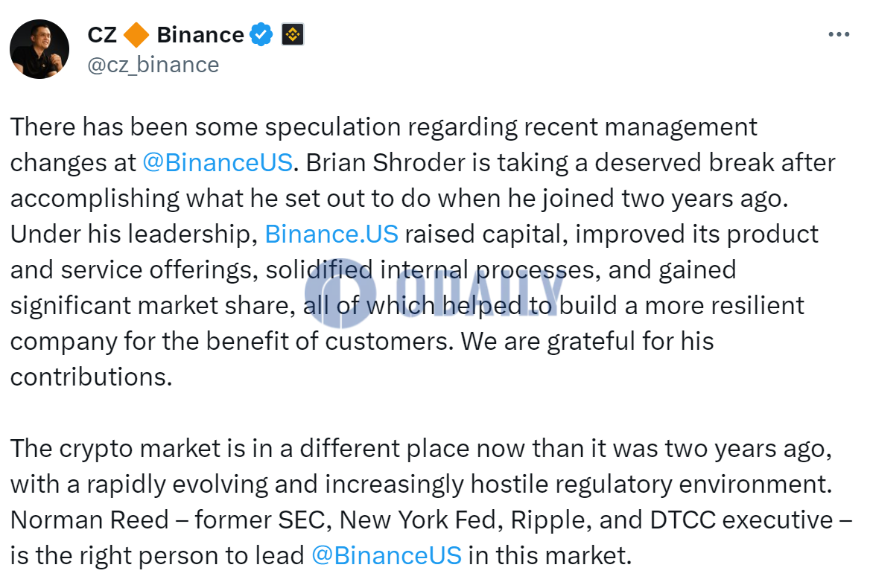Click the name "Norman Reed" in the tweet

pos(89,520)
